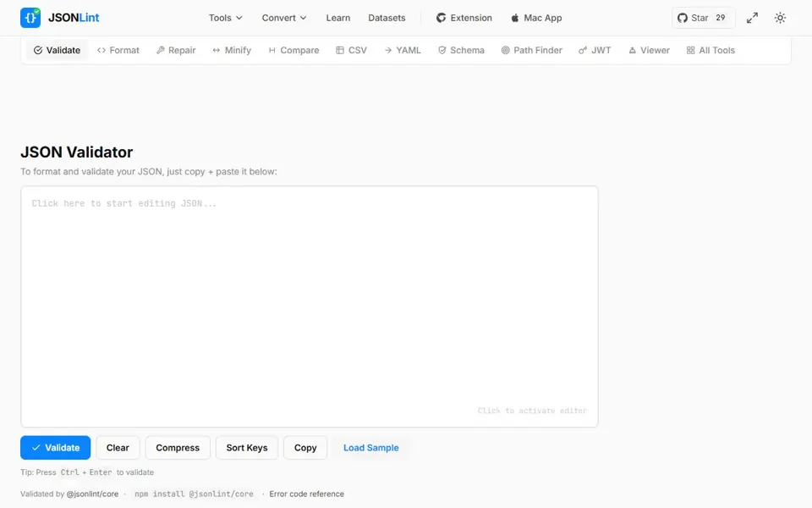Open the All Tools tab

[710, 50]
